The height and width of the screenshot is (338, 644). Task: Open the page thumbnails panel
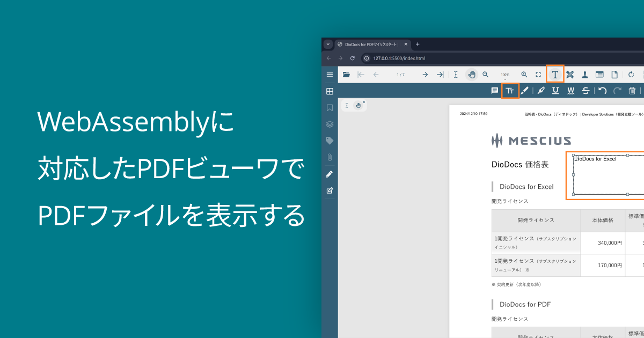click(x=330, y=91)
